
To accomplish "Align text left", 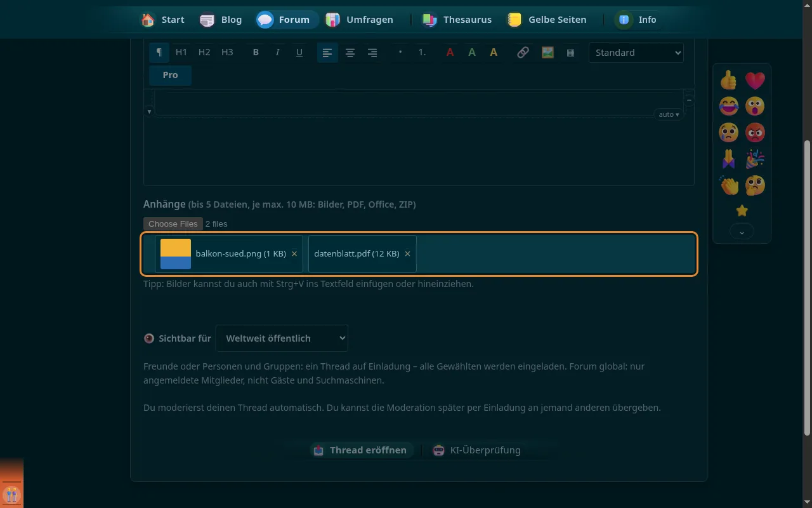I will (327, 53).
